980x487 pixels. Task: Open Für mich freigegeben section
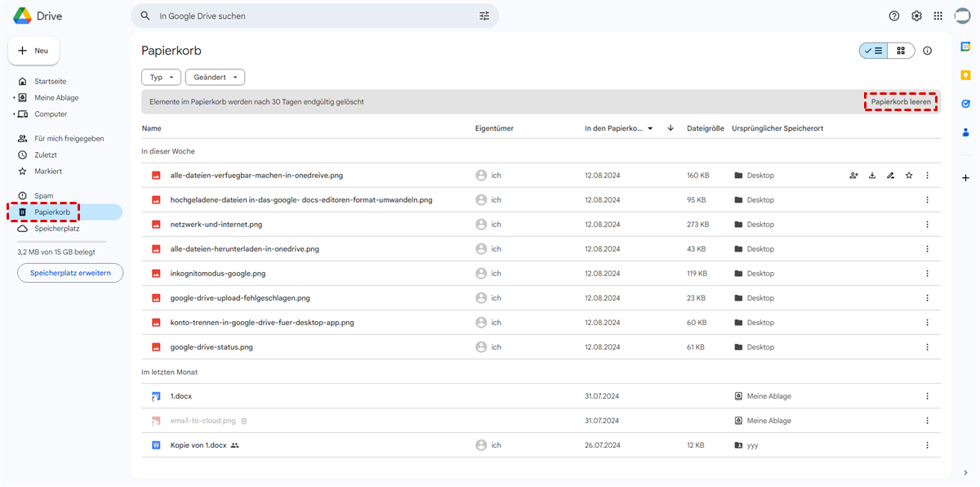coord(69,139)
